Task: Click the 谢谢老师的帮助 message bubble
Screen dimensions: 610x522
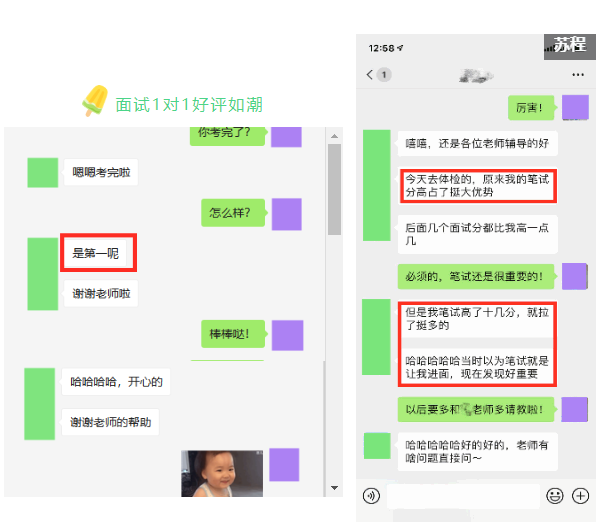Action: 111,422
